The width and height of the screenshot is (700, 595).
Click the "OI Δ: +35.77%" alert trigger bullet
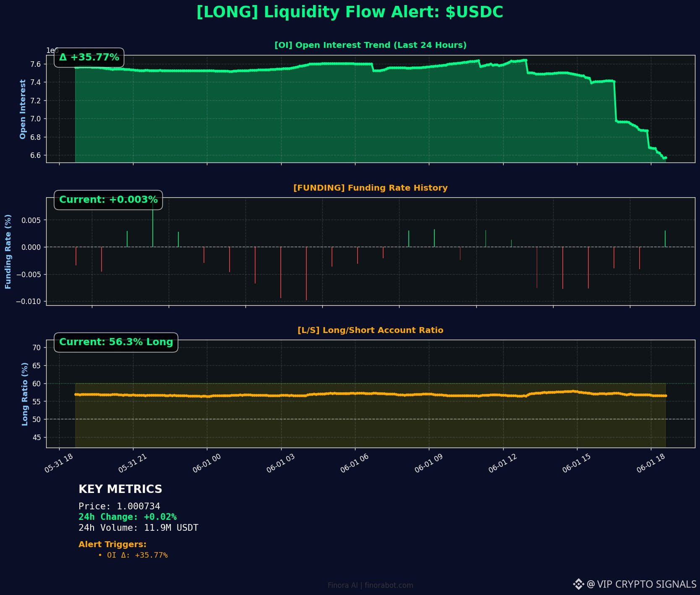pyautogui.click(x=133, y=555)
